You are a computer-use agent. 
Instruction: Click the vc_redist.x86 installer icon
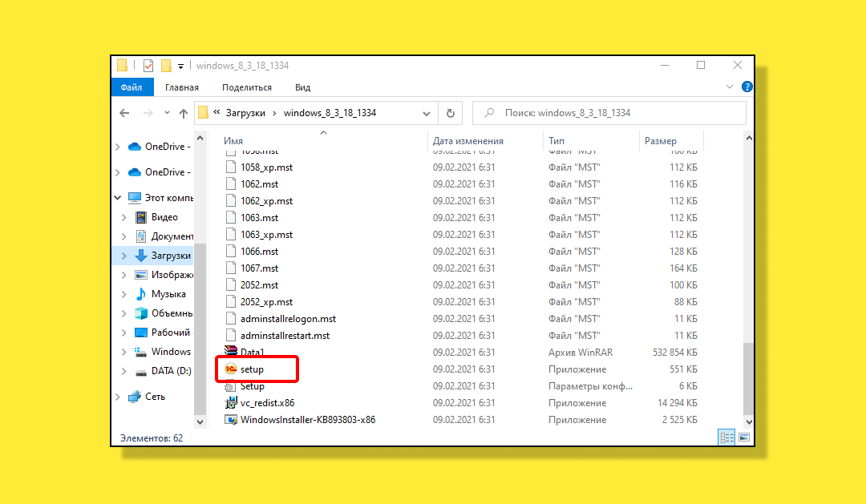point(231,403)
